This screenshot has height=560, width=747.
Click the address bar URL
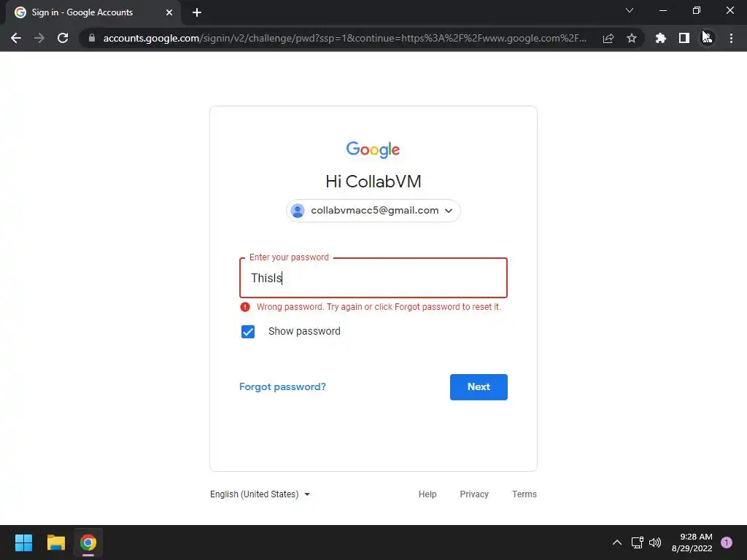pos(344,38)
